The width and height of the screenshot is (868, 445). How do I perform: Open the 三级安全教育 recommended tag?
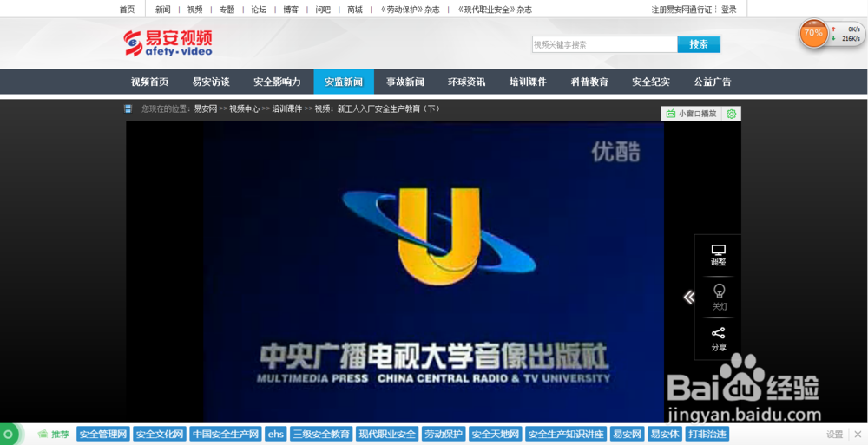tap(321, 434)
